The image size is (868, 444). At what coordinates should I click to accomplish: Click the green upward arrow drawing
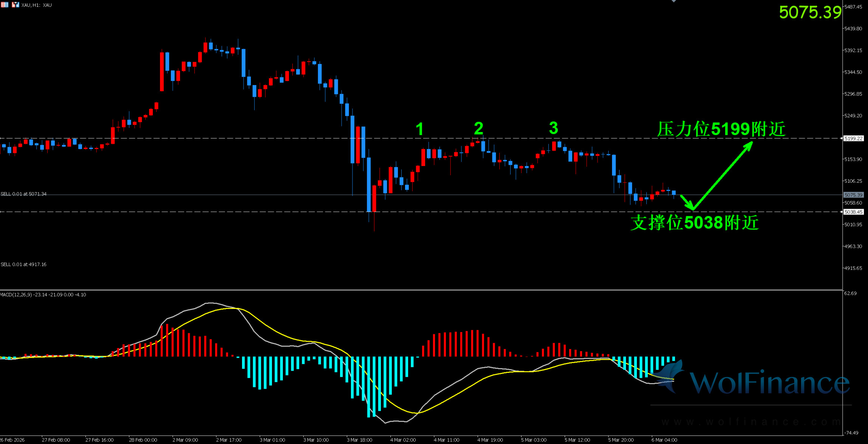(722, 175)
